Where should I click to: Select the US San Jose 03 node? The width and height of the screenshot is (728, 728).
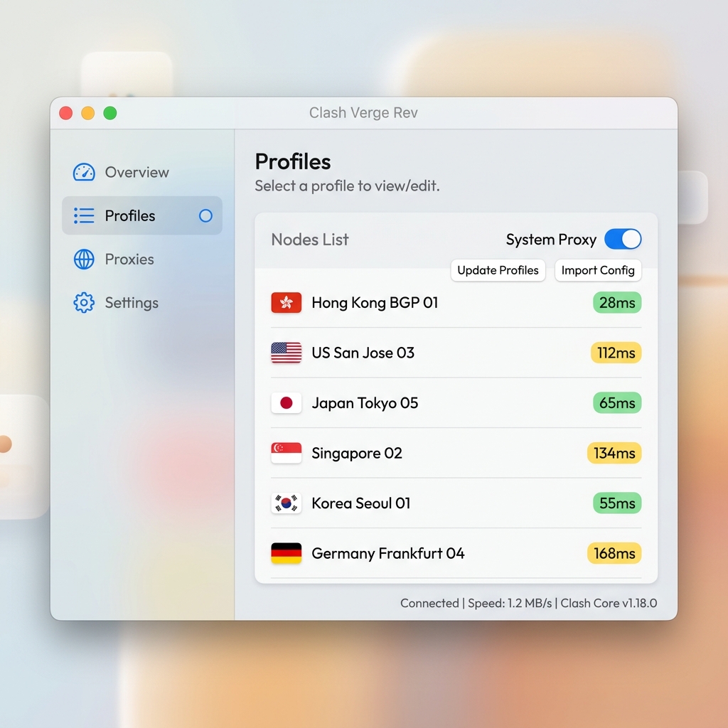[x=456, y=353]
